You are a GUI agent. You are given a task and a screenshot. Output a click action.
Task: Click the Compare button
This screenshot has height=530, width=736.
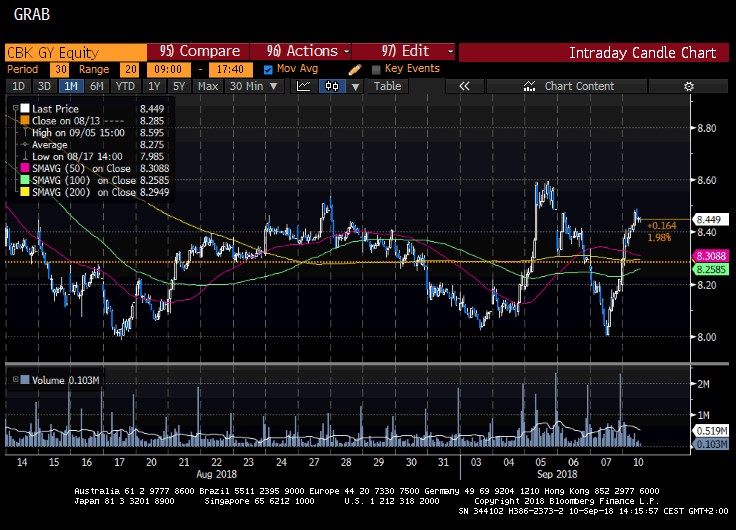200,51
